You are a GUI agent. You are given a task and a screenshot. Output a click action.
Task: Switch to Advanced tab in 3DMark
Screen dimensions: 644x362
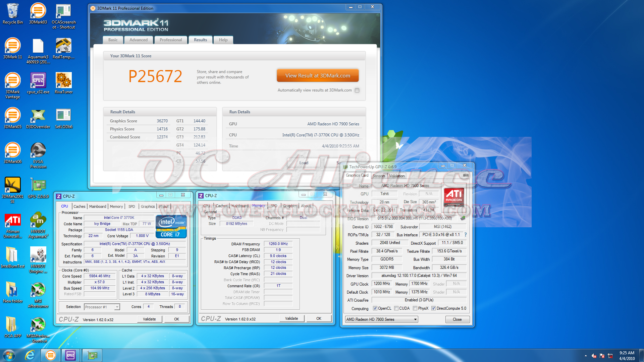click(139, 40)
